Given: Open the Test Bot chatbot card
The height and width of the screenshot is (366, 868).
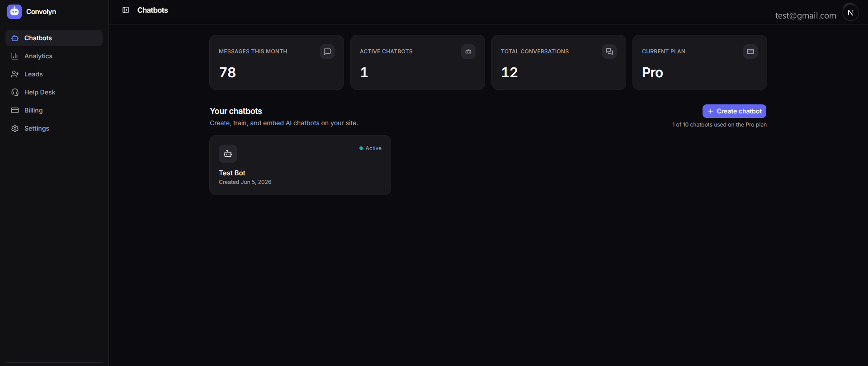Looking at the screenshot, I should pyautogui.click(x=300, y=165).
